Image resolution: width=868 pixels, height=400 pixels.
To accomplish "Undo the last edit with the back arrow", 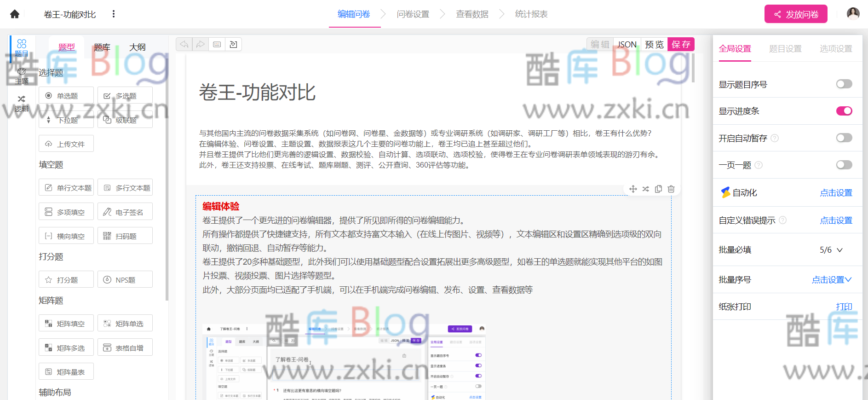I will coord(184,44).
